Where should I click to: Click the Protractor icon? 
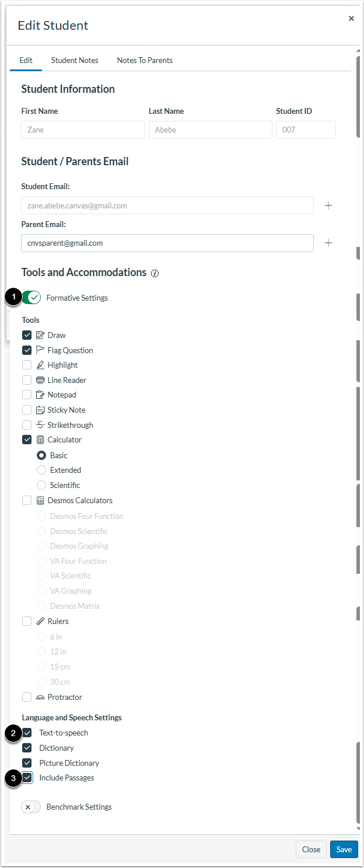(40, 696)
